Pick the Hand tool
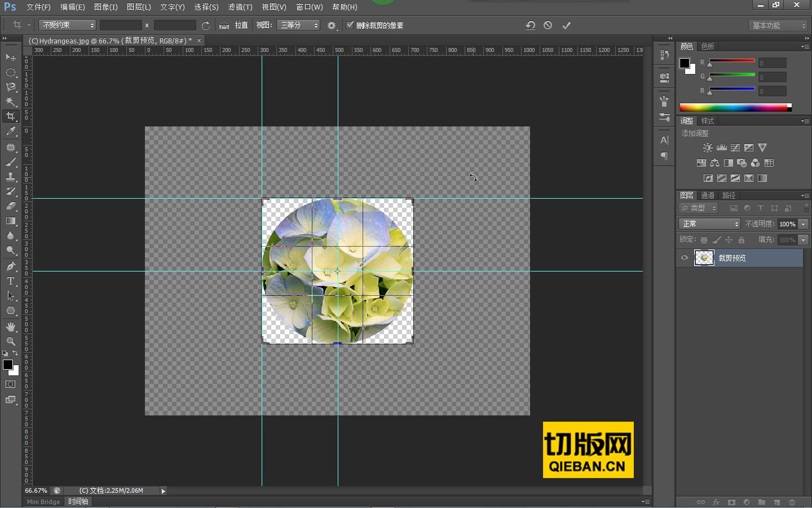The width and height of the screenshot is (812, 508). [x=11, y=327]
